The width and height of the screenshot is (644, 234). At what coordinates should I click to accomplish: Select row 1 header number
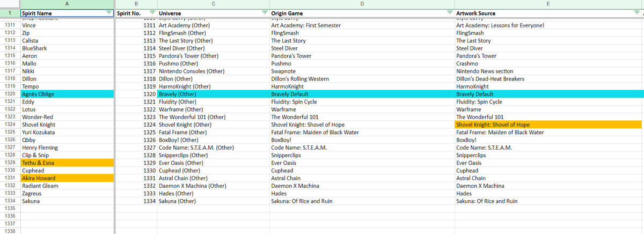coord(10,12)
